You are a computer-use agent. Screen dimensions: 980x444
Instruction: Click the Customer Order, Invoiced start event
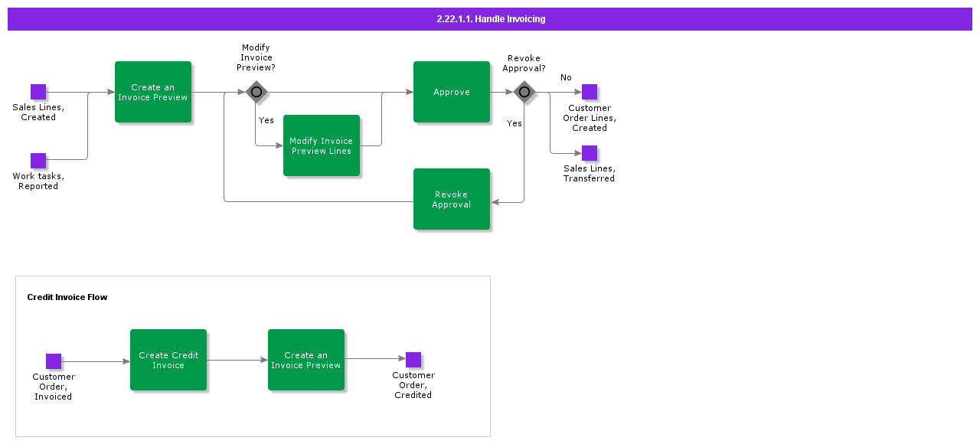pyautogui.click(x=54, y=361)
